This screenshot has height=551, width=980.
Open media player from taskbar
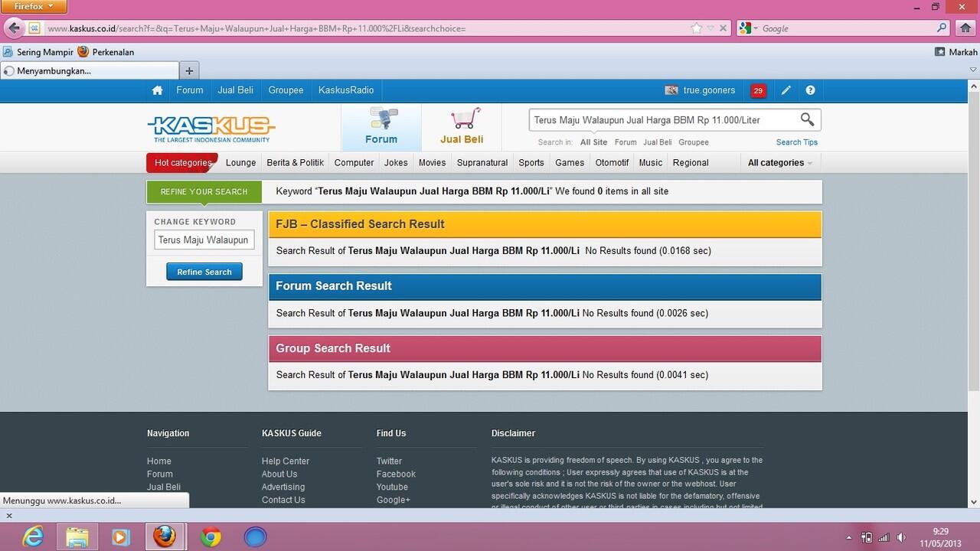click(x=120, y=536)
